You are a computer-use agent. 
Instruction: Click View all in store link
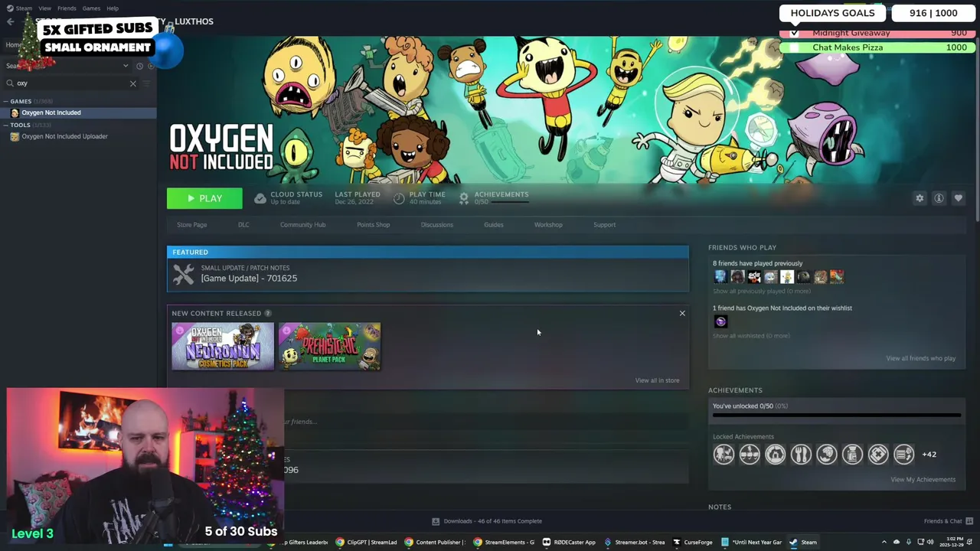(657, 380)
